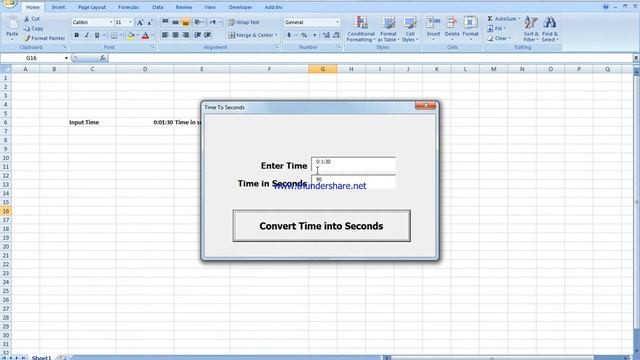Switch to the Review tab
This screenshot has width=640, height=360.
click(184, 7)
